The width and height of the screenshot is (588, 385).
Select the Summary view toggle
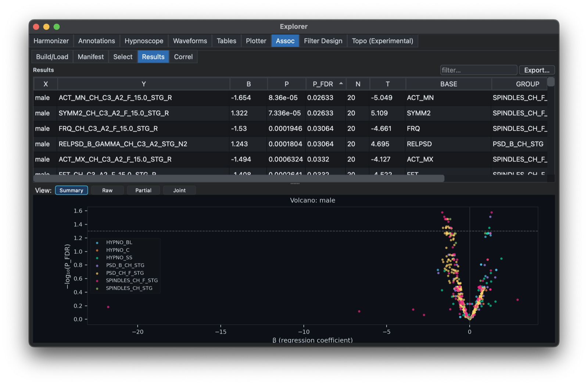point(71,190)
